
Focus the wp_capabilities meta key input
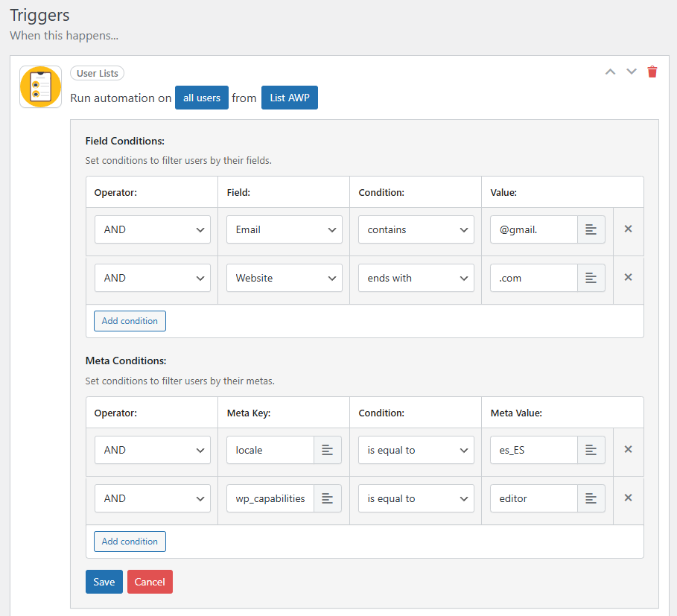pyautogui.click(x=270, y=498)
